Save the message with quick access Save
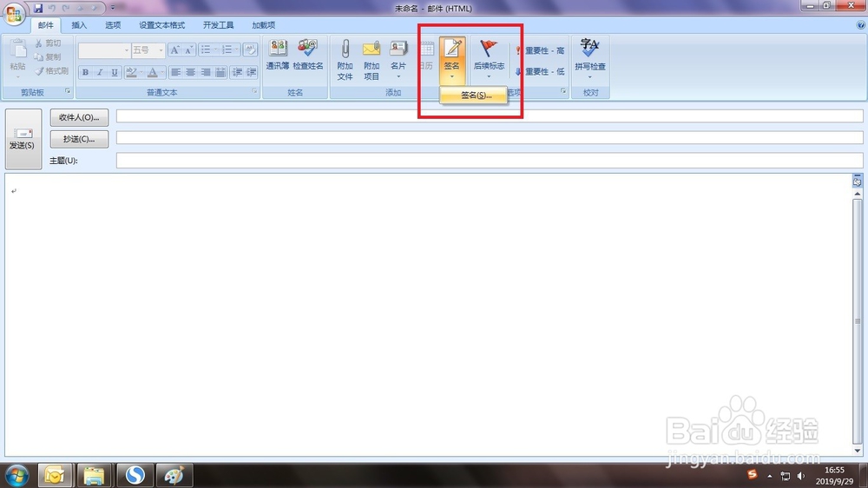The image size is (868, 488). [x=38, y=8]
